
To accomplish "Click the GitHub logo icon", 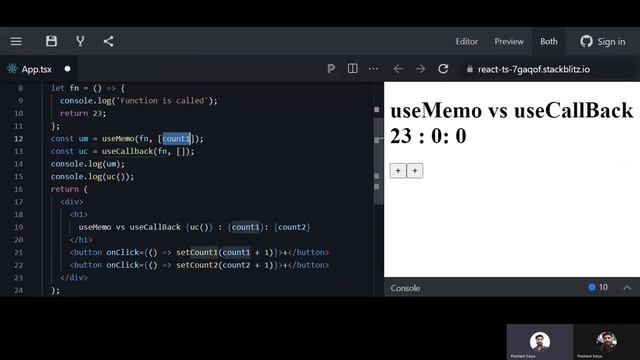I will [x=587, y=41].
